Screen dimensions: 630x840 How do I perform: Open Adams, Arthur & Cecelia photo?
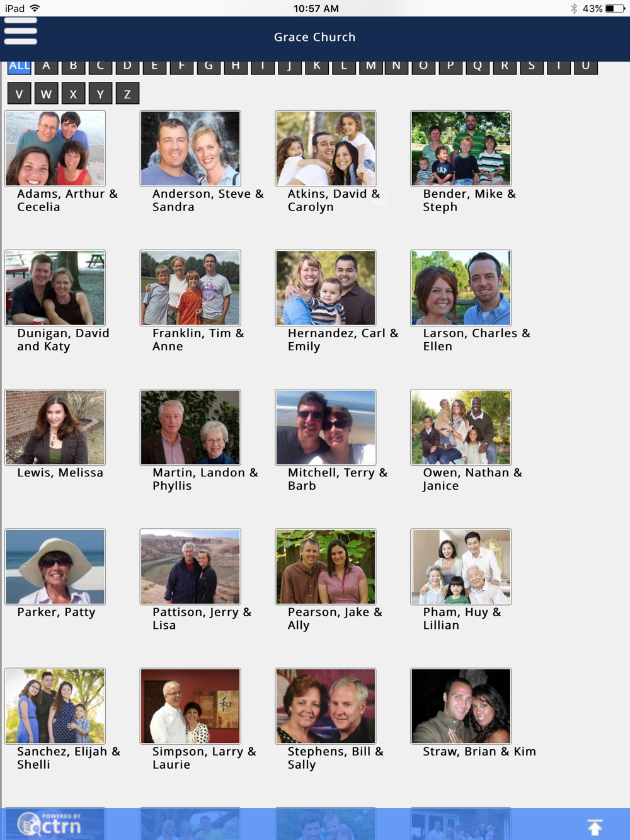pos(55,148)
